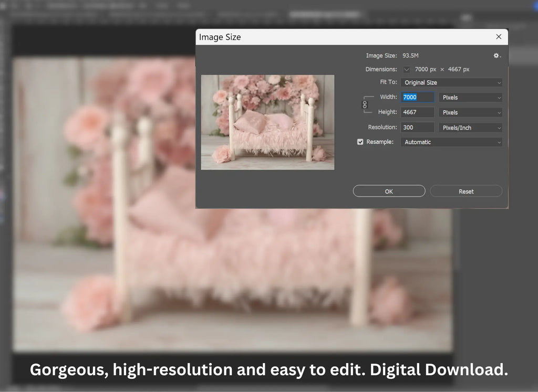This screenshot has height=392, width=538.
Task: Click the Width text label
Action: click(x=388, y=97)
